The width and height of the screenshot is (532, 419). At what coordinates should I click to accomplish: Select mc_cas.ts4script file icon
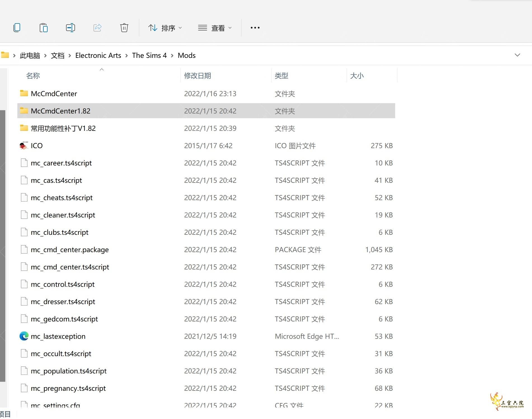[24, 180]
